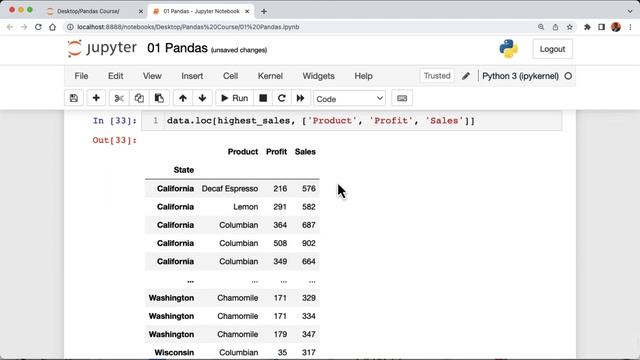Open the Edit menu
Screen dimensions: 640x360
pyautogui.click(x=116, y=76)
